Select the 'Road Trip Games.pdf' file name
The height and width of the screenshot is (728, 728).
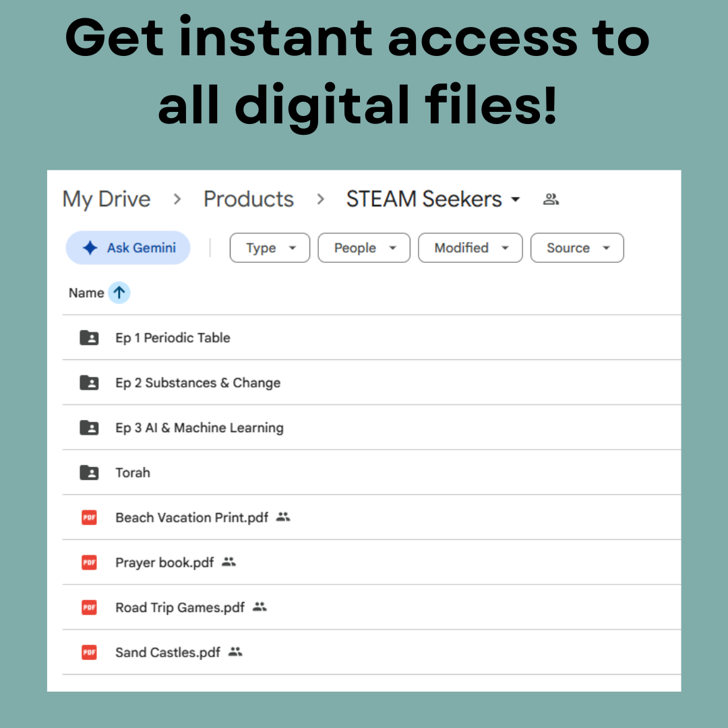pyautogui.click(x=180, y=608)
